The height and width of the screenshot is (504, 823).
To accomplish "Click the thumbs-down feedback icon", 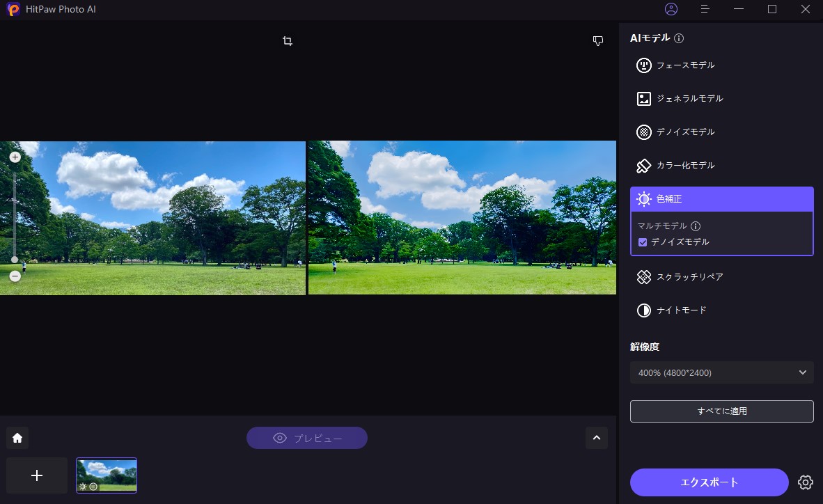I will pyautogui.click(x=597, y=41).
